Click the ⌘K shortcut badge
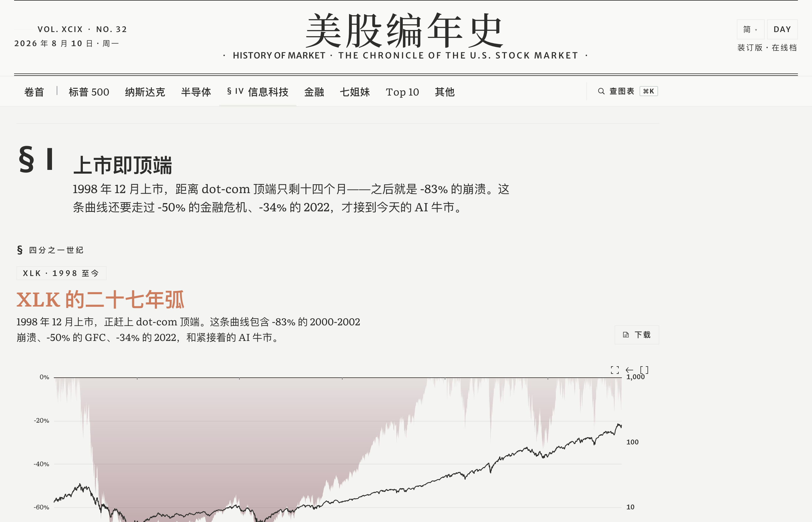Image resolution: width=812 pixels, height=522 pixels. (x=649, y=91)
